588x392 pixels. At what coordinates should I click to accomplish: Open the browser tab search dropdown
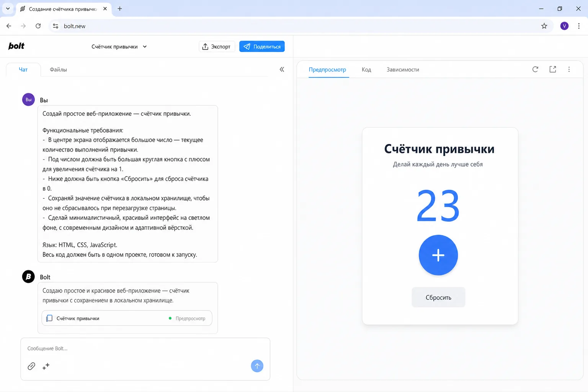point(8,8)
